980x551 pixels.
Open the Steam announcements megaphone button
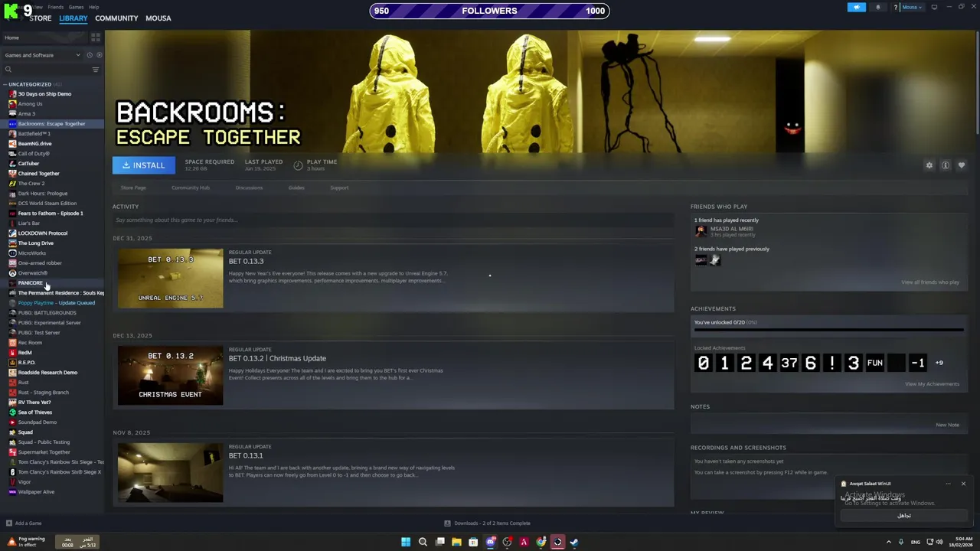[x=857, y=7]
